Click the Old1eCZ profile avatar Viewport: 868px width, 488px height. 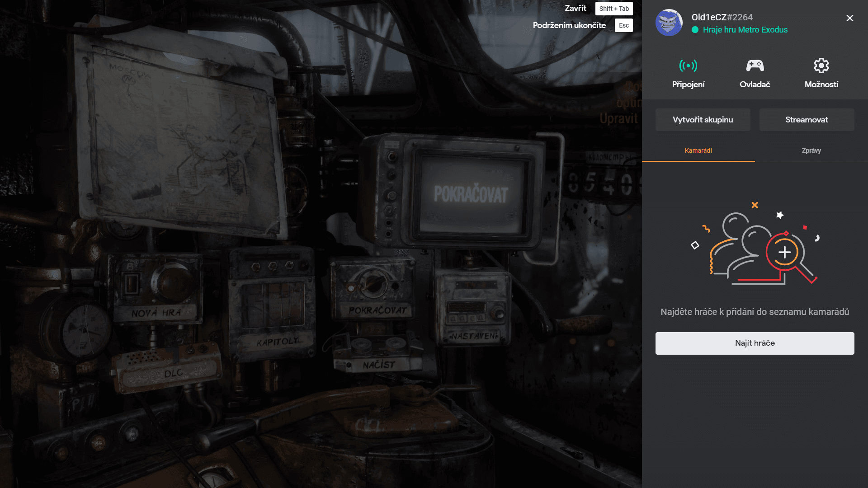(669, 23)
